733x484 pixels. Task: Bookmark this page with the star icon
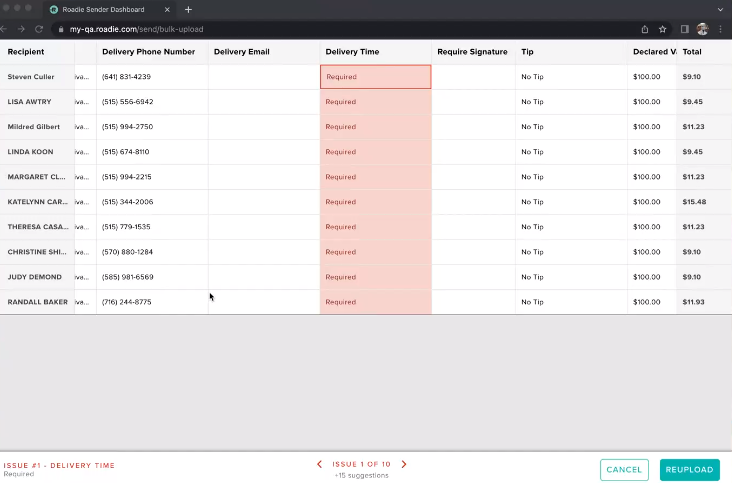662,29
